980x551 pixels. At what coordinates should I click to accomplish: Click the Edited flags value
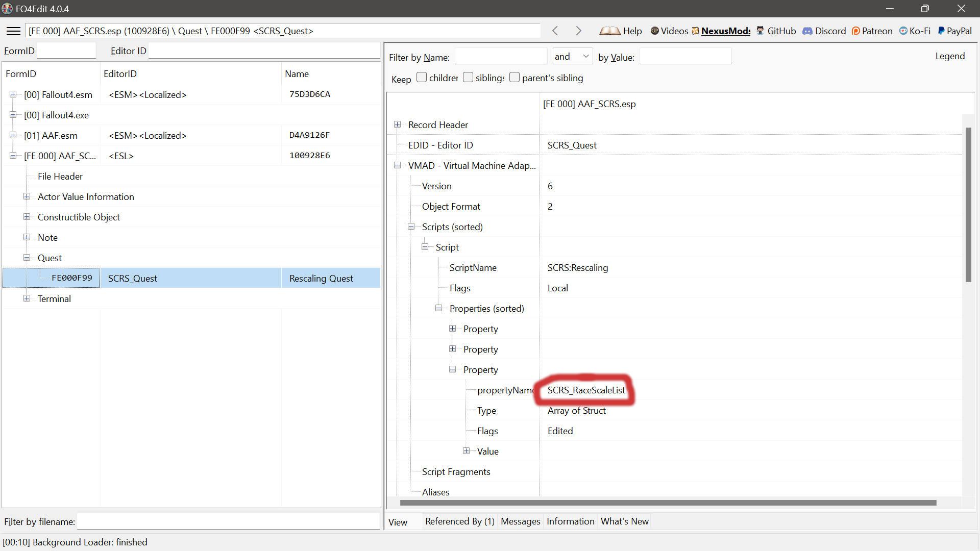(x=560, y=431)
